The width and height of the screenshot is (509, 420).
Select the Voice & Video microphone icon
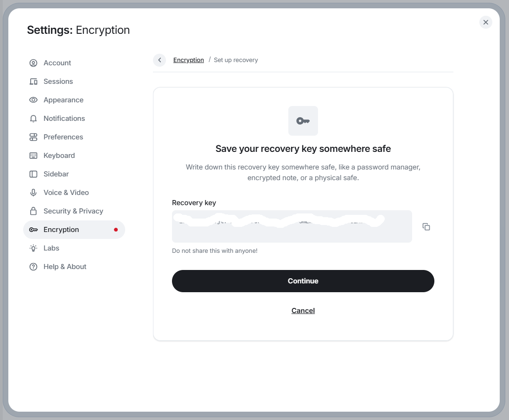(33, 192)
